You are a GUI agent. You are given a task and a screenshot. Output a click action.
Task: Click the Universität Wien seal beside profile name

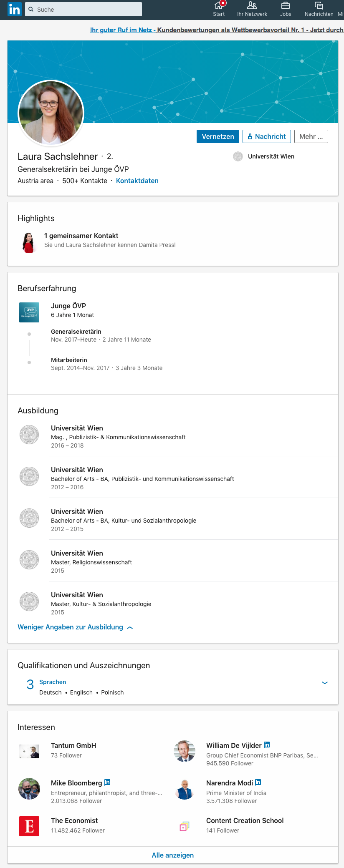pos(238,156)
